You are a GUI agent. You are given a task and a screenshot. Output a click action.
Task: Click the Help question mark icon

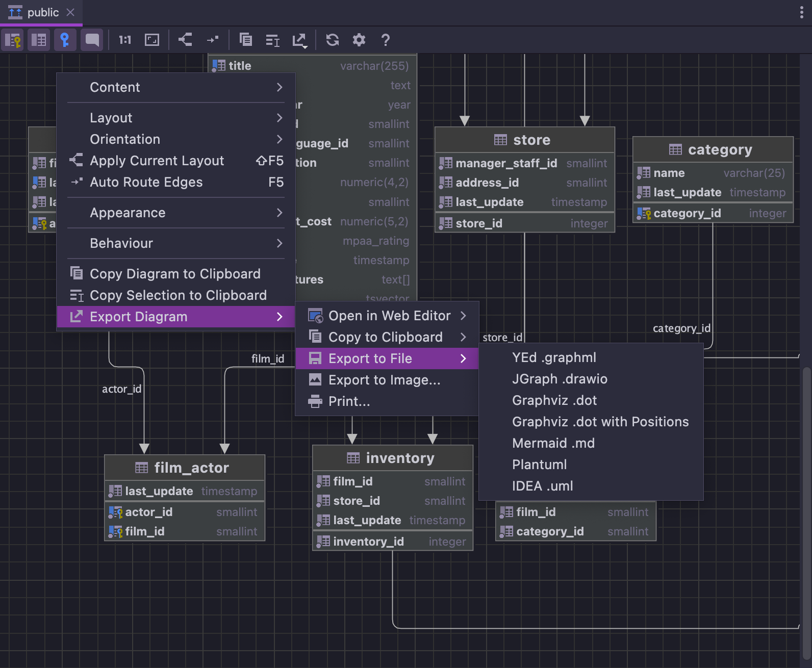coord(386,40)
